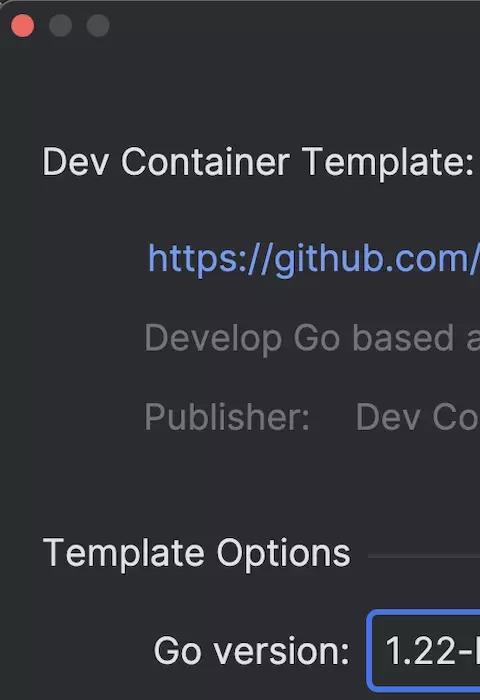
Task: Focus the blue-outlined Go version field
Action: 424,650
